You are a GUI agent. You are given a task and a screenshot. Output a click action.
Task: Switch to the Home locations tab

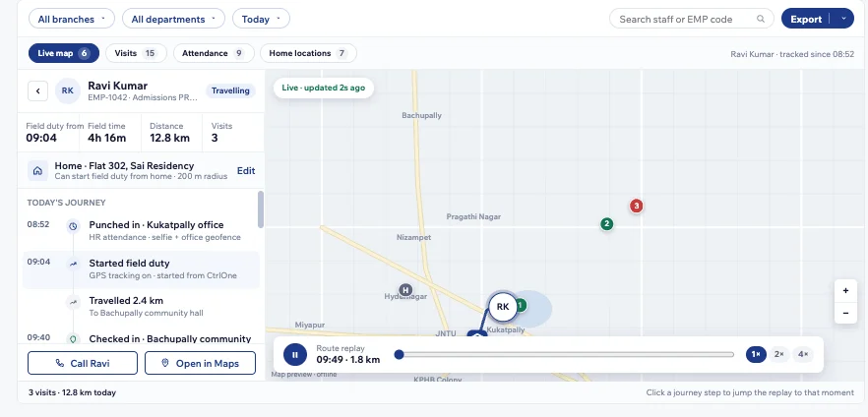pos(308,53)
